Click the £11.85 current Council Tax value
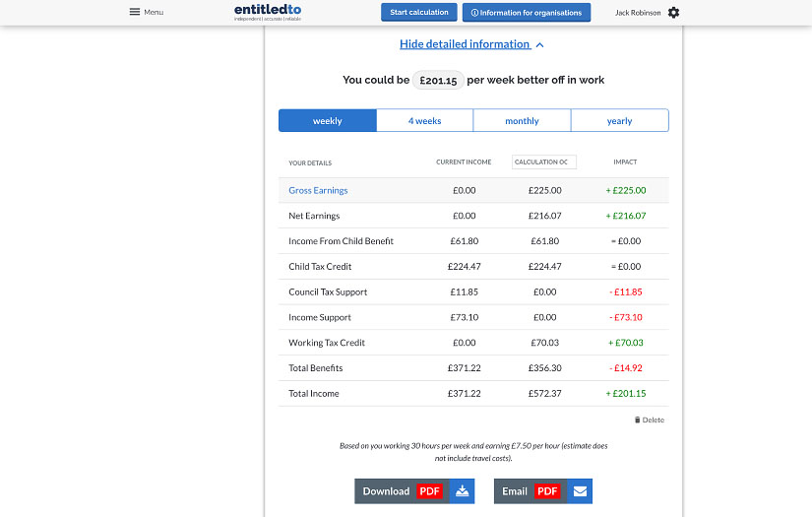Image resolution: width=812 pixels, height=517 pixels. pos(464,292)
